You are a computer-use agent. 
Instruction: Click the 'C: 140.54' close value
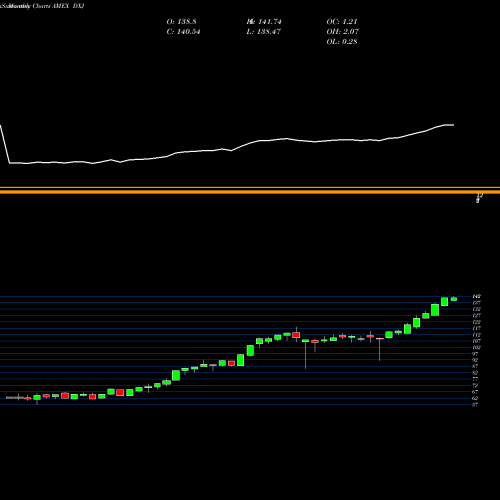tap(183, 32)
